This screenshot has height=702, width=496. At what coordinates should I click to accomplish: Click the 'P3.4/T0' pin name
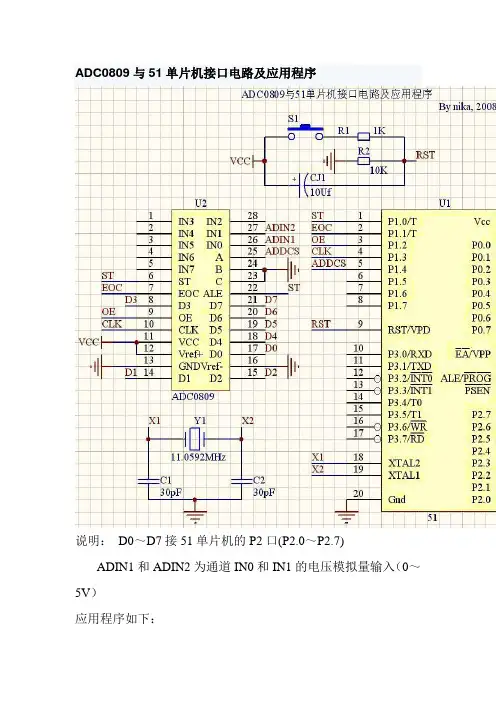pos(405,403)
